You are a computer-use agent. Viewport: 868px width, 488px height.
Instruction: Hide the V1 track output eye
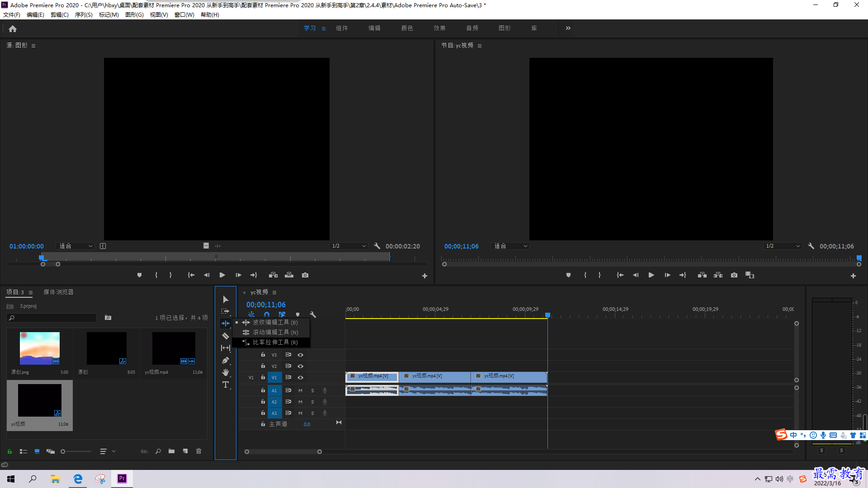pos(300,378)
